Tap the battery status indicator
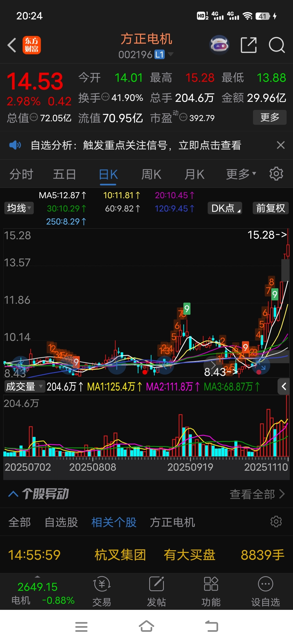Image resolution: width=293 pixels, height=644 pixels. (263, 16)
